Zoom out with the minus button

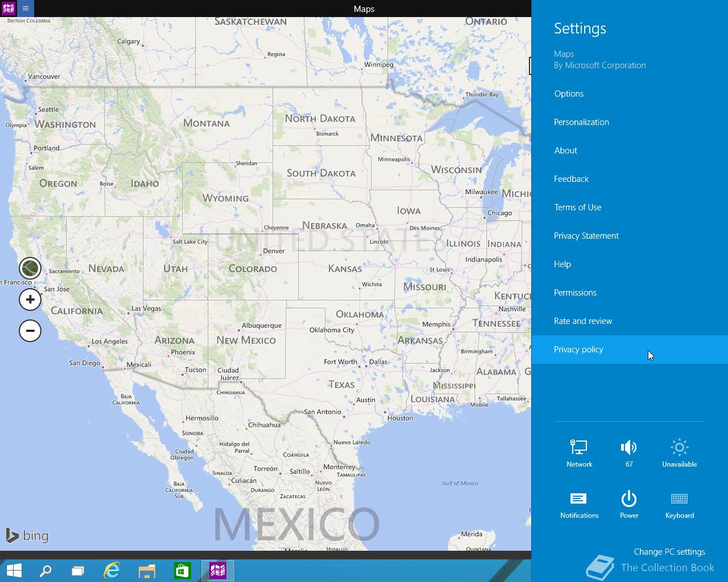coord(30,330)
